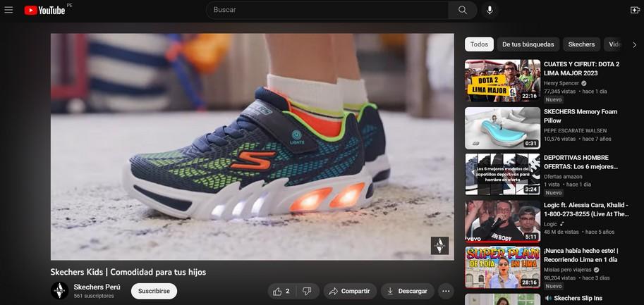The width and height of the screenshot is (644, 305).
Task: Open Skechers Perú channel name
Action: [x=97, y=287]
